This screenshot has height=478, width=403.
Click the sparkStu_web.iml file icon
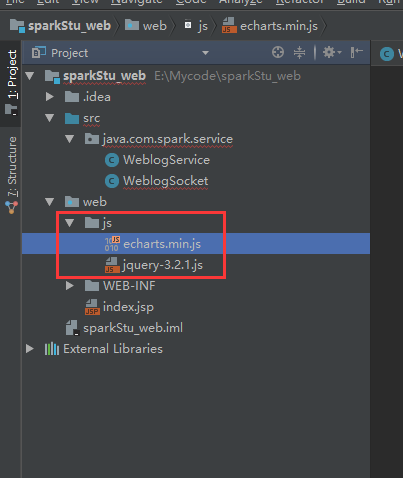tap(72, 328)
